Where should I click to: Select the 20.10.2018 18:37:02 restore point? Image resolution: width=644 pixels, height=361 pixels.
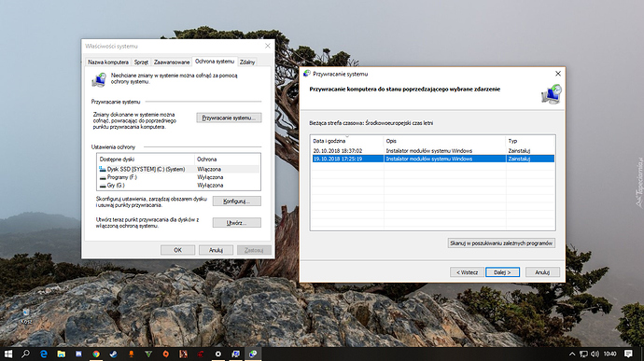(433, 151)
